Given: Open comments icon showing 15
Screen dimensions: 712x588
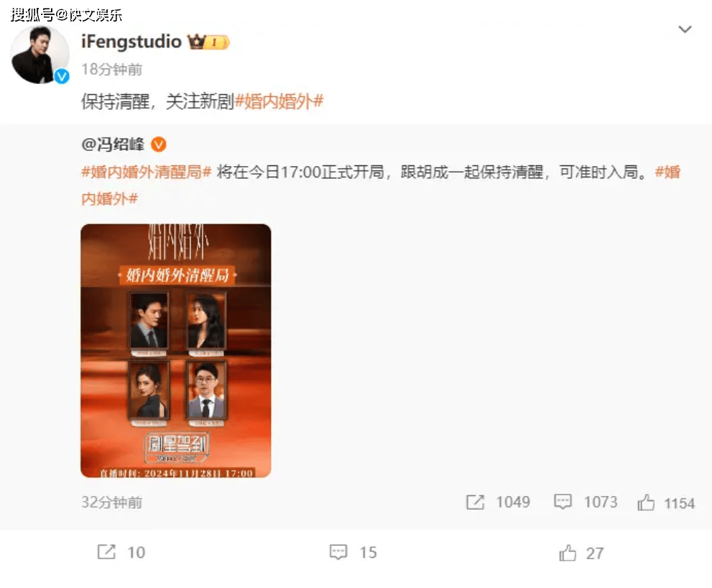Looking at the screenshot, I should click(x=338, y=552).
